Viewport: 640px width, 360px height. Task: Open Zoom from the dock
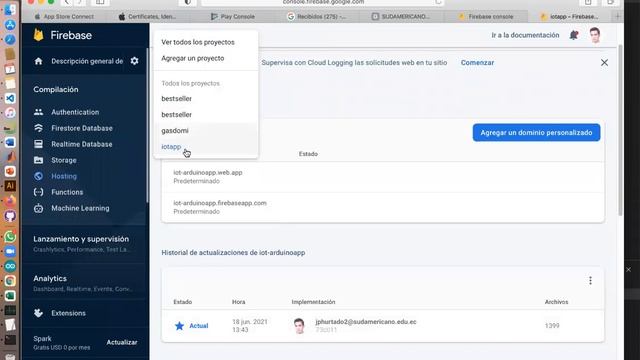(x=10, y=251)
